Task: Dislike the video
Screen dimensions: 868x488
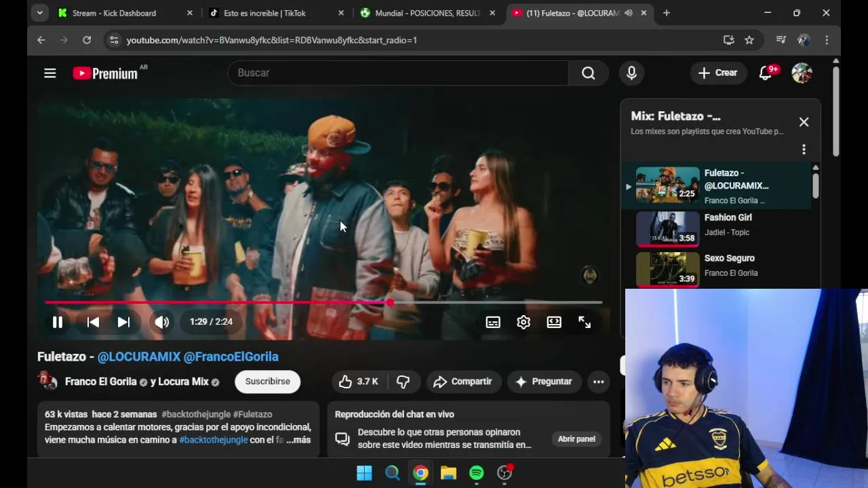Action: (x=403, y=382)
